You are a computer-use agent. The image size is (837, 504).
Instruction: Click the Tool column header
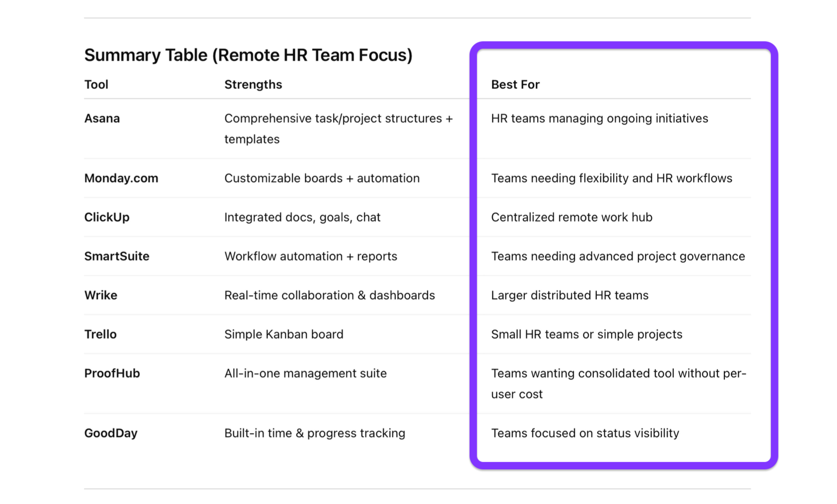pos(96,85)
